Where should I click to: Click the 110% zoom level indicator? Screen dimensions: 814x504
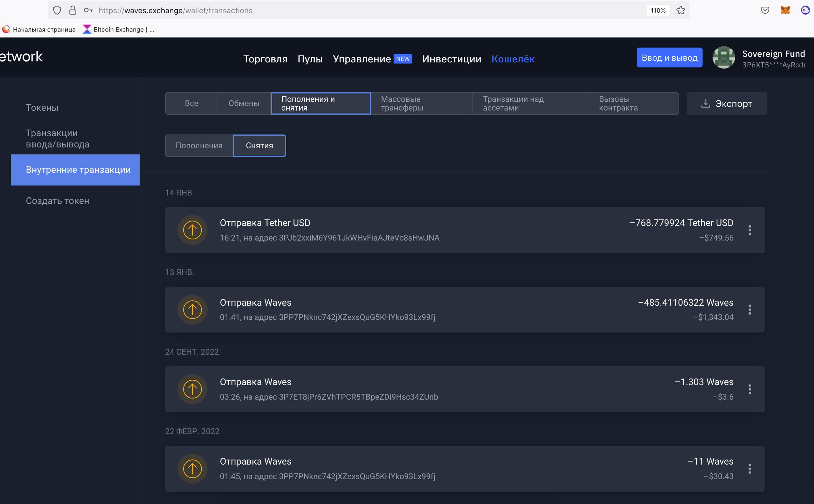point(658,10)
